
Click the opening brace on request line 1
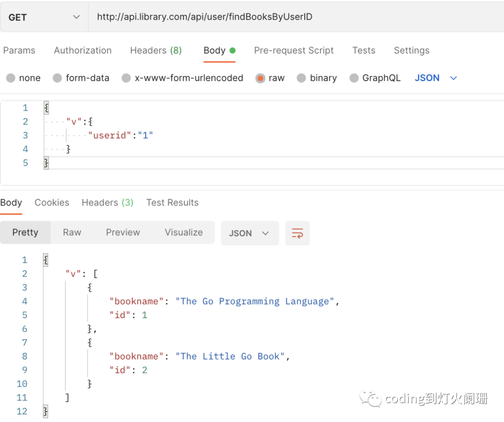coord(46,108)
